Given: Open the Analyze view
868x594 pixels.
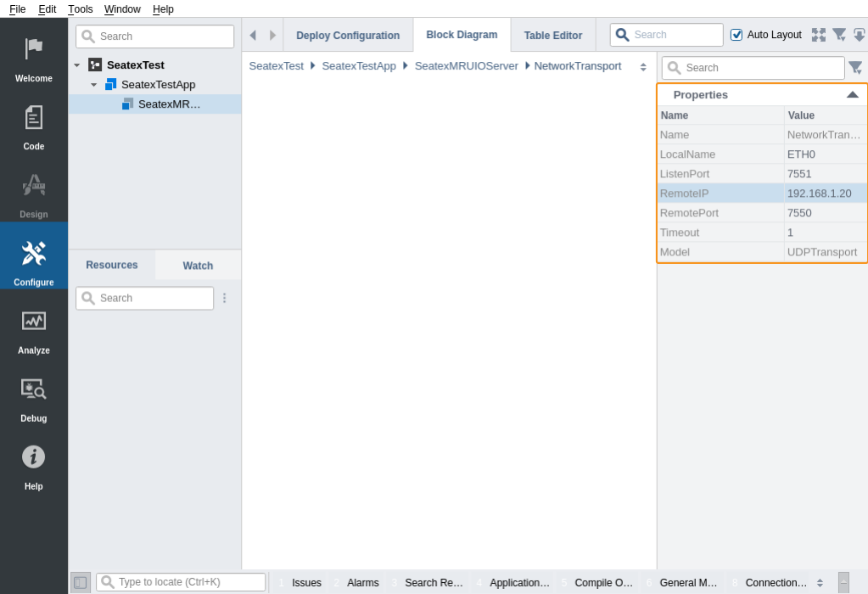Looking at the screenshot, I should tap(33, 328).
